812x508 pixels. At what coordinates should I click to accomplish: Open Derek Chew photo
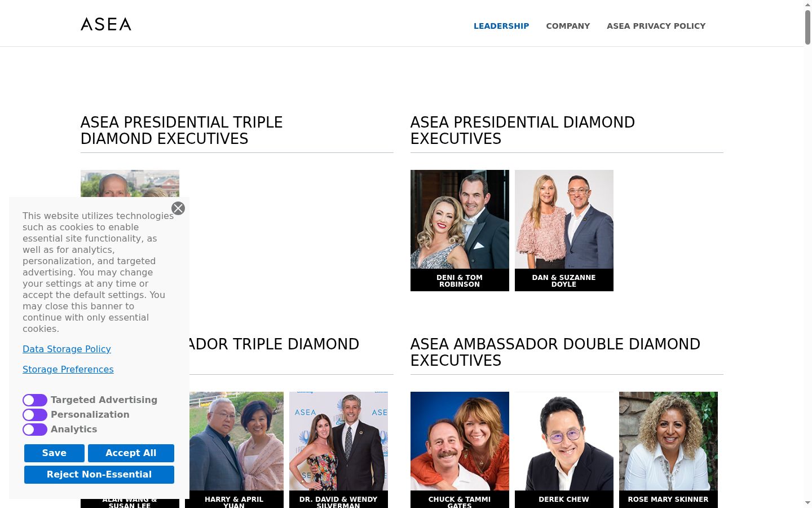[x=564, y=441]
